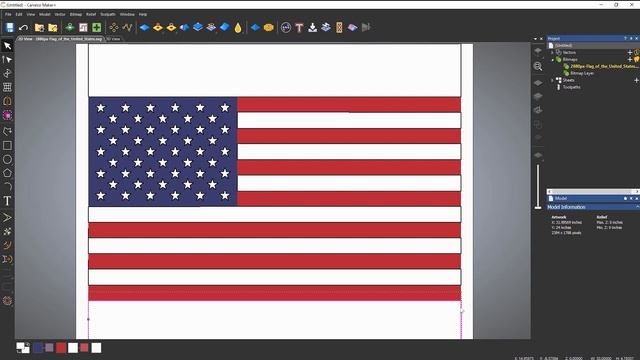Open the Relief menu

(91, 14)
